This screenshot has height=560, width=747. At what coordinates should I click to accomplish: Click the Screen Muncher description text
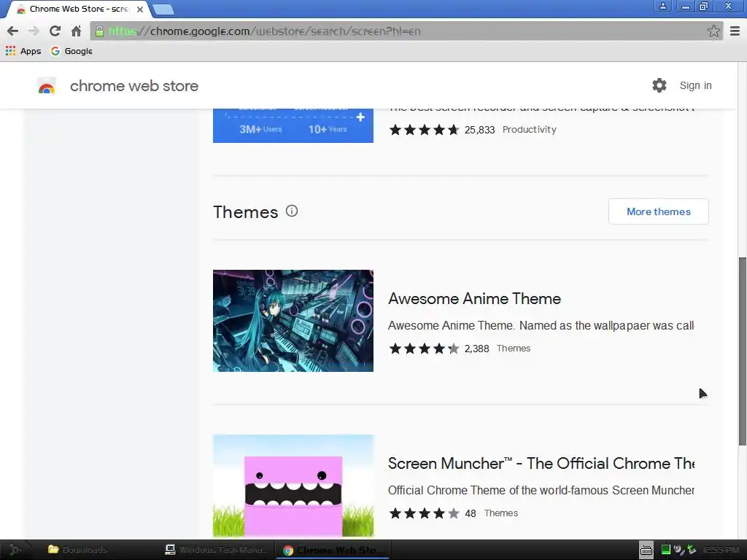[x=541, y=491]
